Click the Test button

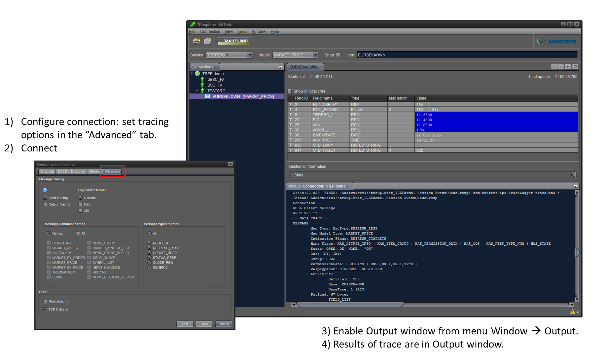click(185, 324)
